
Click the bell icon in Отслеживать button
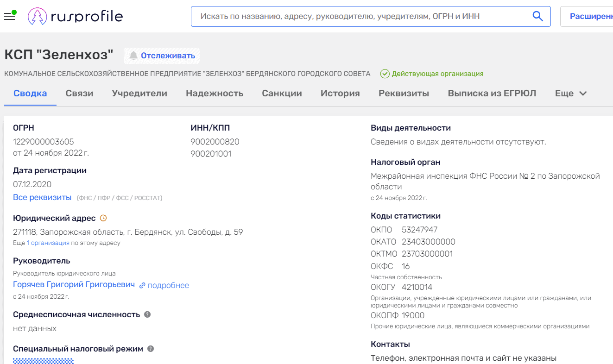point(134,56)
